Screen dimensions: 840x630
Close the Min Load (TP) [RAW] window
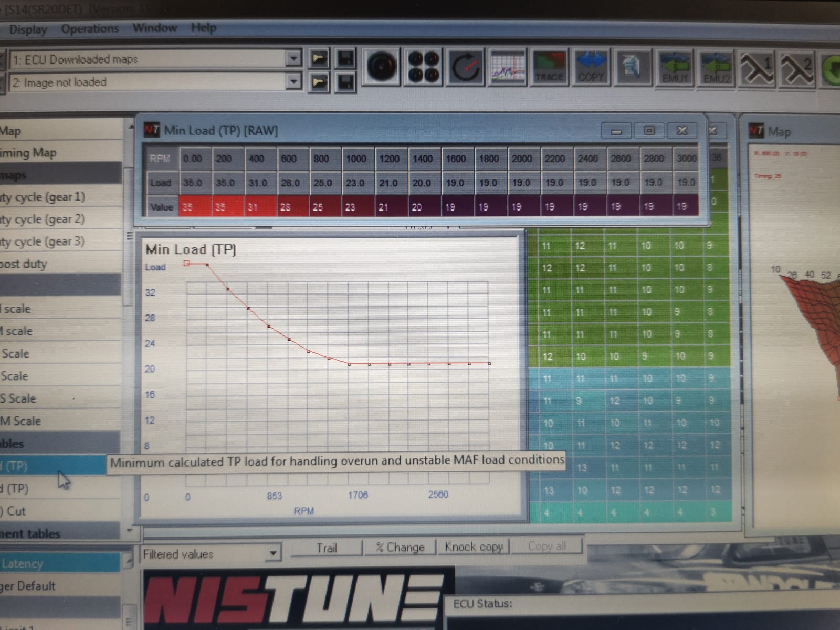pos(681,130)
